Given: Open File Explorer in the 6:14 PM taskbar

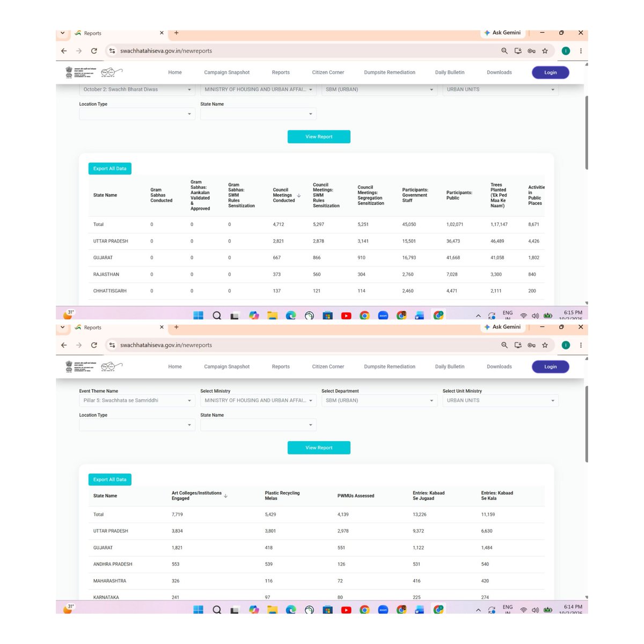Looking at the screenshot, I should click(x=273, y=610).
